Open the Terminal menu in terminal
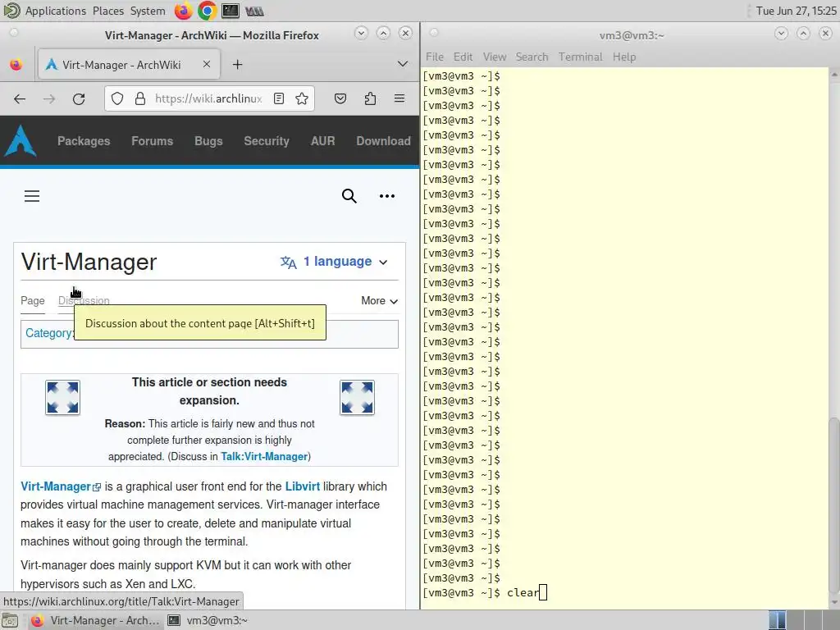The height and width of the screenshot is (630, 840). 580,57
